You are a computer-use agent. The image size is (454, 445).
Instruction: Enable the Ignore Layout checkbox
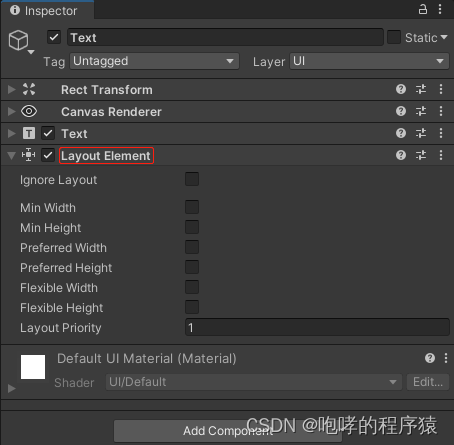pyautogui.click(x=192, y=179)
